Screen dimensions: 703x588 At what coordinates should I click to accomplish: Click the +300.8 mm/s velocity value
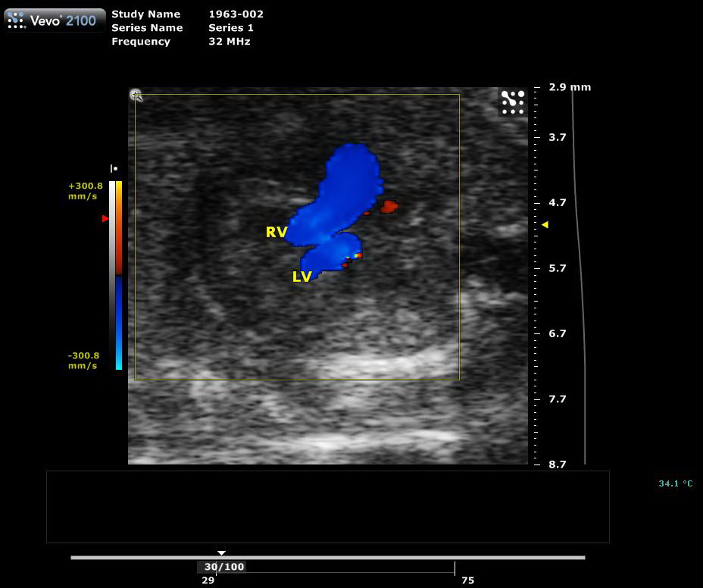click(85, 191)
